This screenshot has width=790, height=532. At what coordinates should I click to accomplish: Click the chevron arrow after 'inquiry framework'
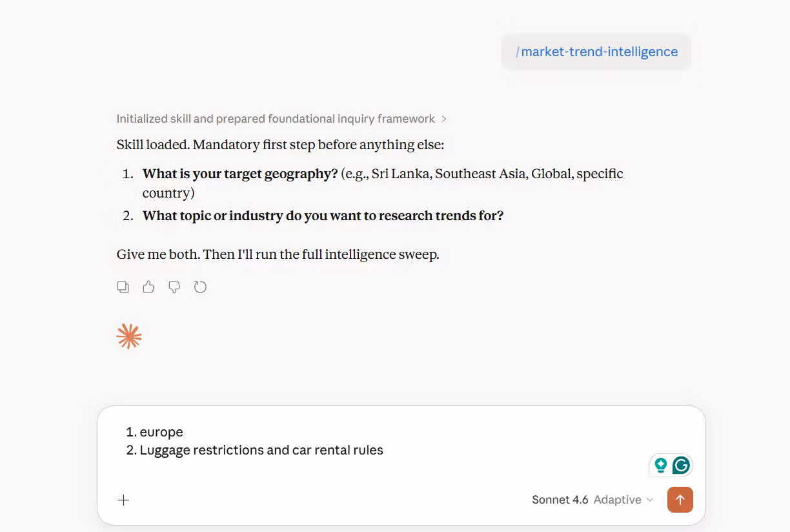(x=443, y=119)
